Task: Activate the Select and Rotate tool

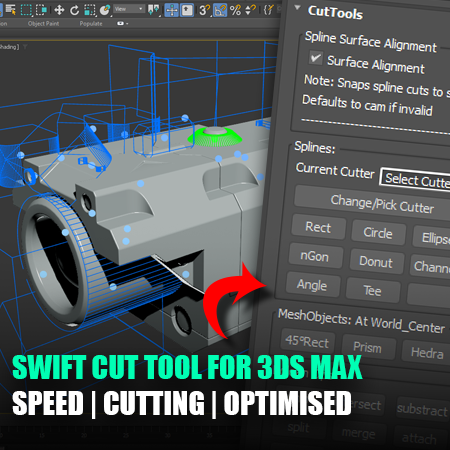Action: click(x=74, y=10)
